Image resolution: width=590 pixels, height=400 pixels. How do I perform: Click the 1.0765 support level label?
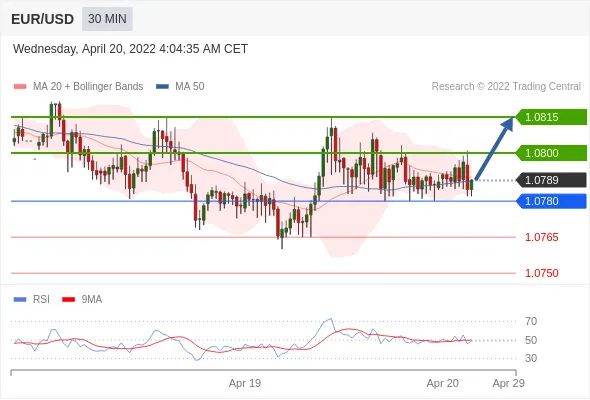541,237
